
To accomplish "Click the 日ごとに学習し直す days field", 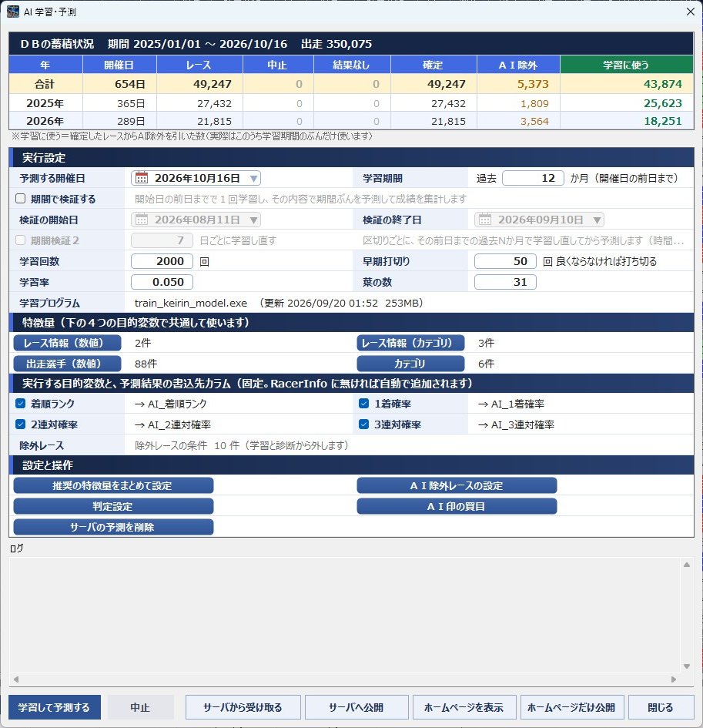I will tap(162, 240).
